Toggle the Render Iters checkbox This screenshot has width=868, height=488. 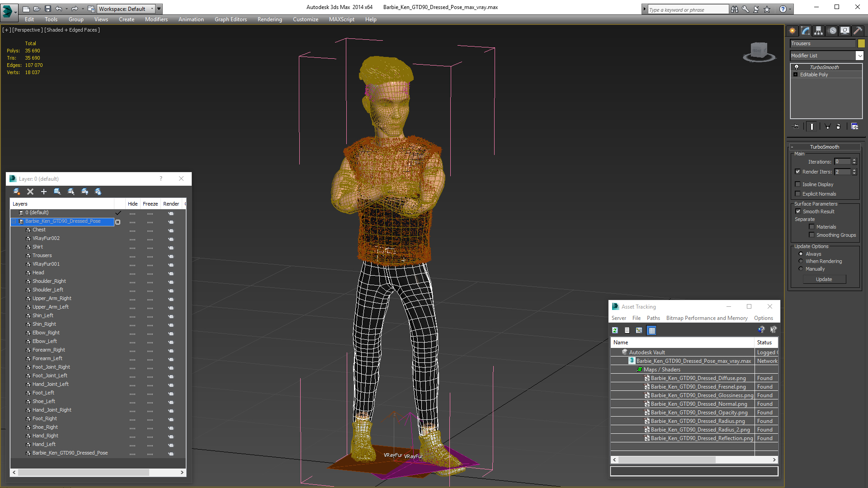click(797, 172)
